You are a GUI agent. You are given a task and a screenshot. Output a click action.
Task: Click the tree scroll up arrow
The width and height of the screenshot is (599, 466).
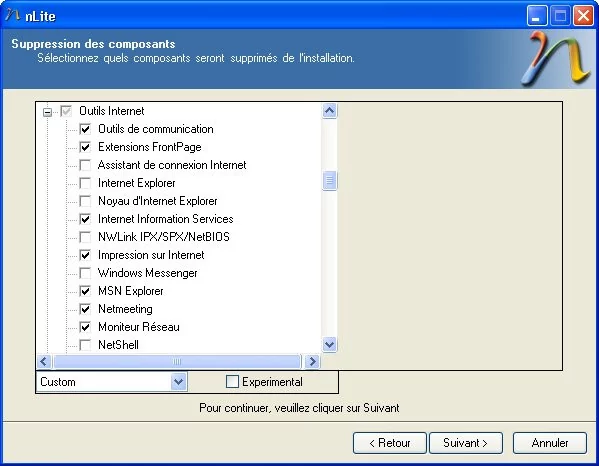(329, 111)
